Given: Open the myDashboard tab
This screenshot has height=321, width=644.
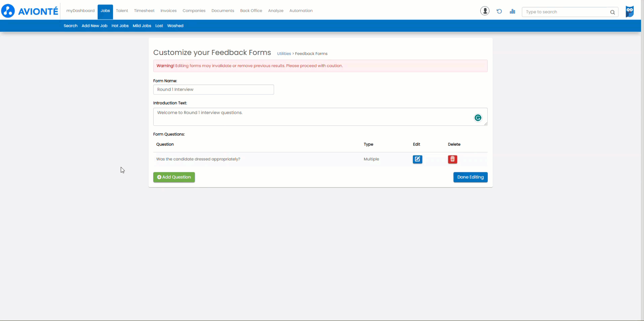Looking at the screenshot, I should click(80, 11).
